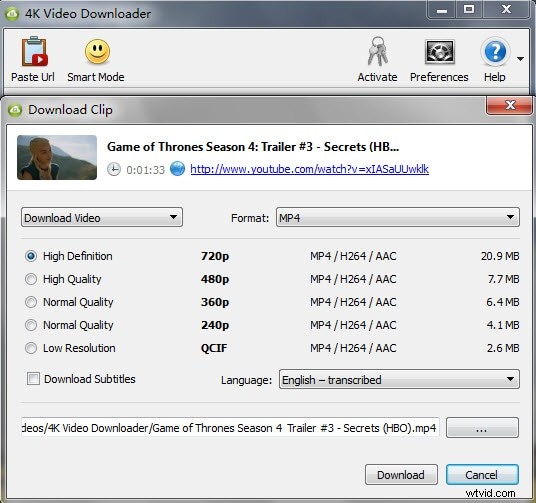
Task: Select Normal Quality 360p radio button
Action: point(31,302)
